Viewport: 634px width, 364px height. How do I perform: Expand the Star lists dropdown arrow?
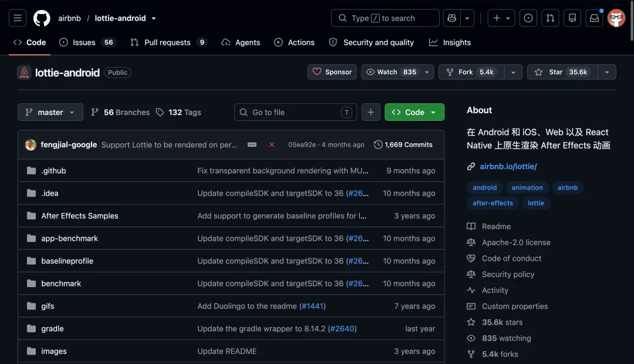[x=607, y=72]
